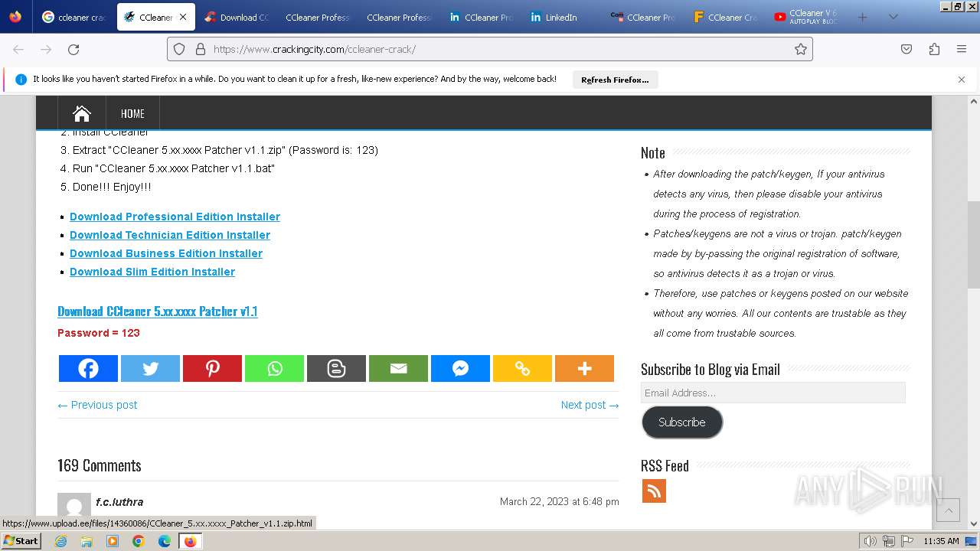
Task: Copy the post link with the yellow link icon
Action: (x=522, y=368)
